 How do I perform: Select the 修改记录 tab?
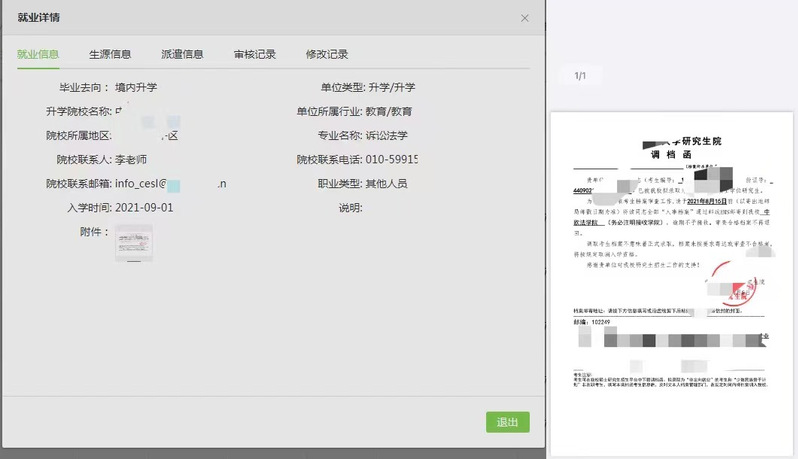coord(327,54)
